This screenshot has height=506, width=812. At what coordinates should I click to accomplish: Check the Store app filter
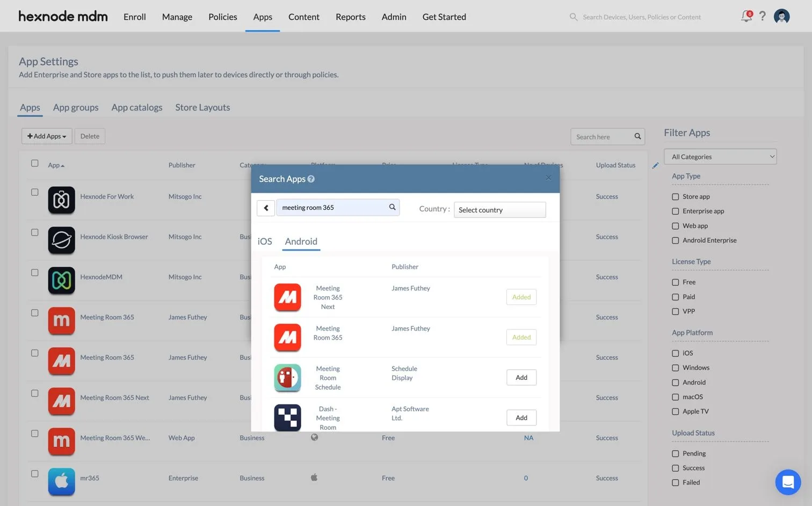click(x=676, y=197)
